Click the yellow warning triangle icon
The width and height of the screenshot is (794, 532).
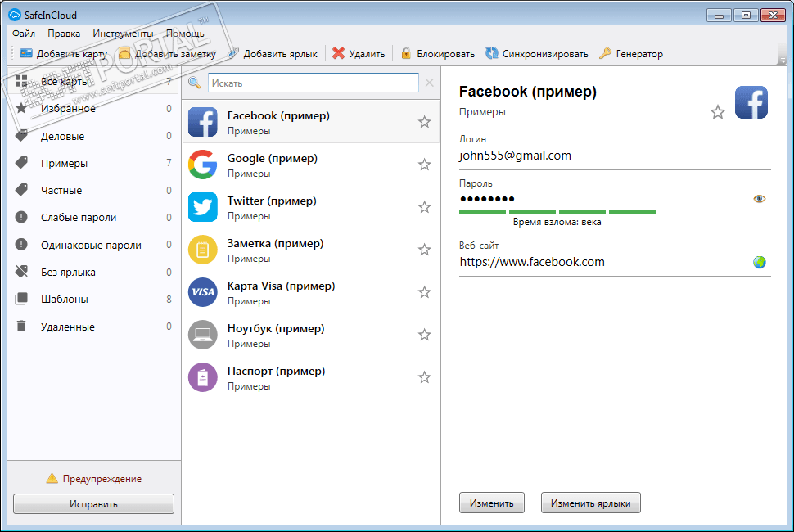click(x=52, y=478)
